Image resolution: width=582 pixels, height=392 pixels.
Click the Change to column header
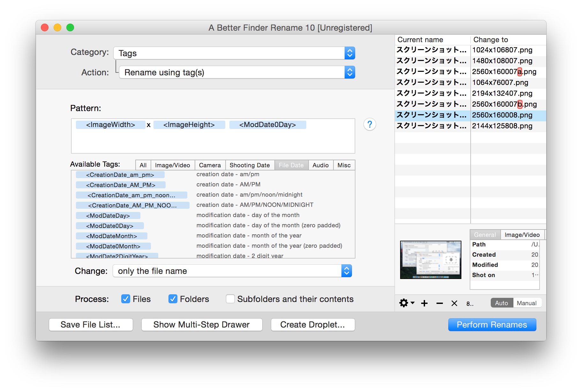coord(509,40)
